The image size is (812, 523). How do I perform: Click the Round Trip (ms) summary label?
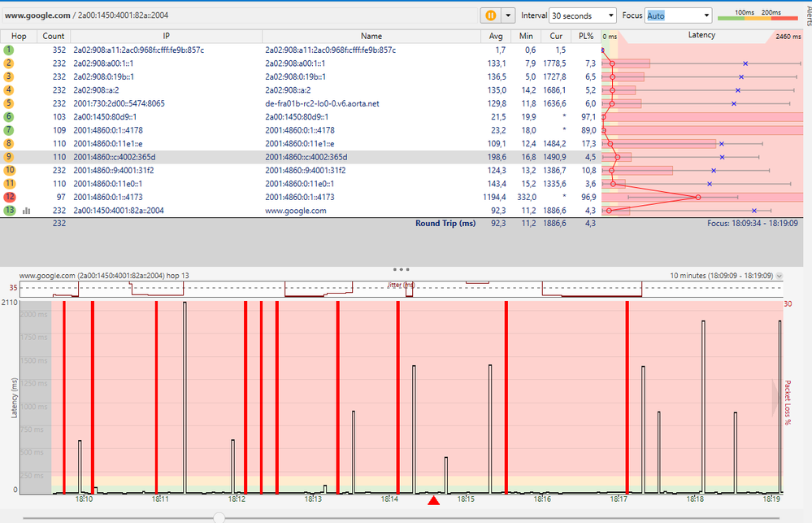click(445, 224)
